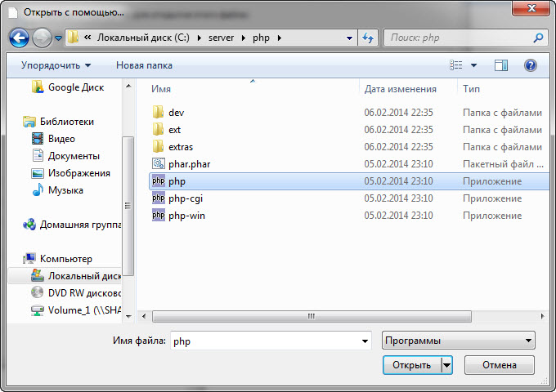Viewport: 556px width, 392px height.
Task: Open the view mode options dropdown arrow
Action: (x=474, y=65)
